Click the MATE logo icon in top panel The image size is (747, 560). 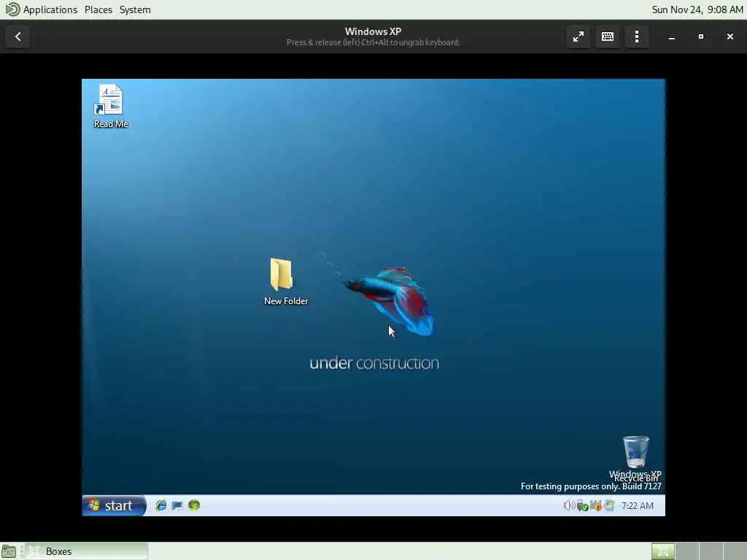tap(12, 9)
